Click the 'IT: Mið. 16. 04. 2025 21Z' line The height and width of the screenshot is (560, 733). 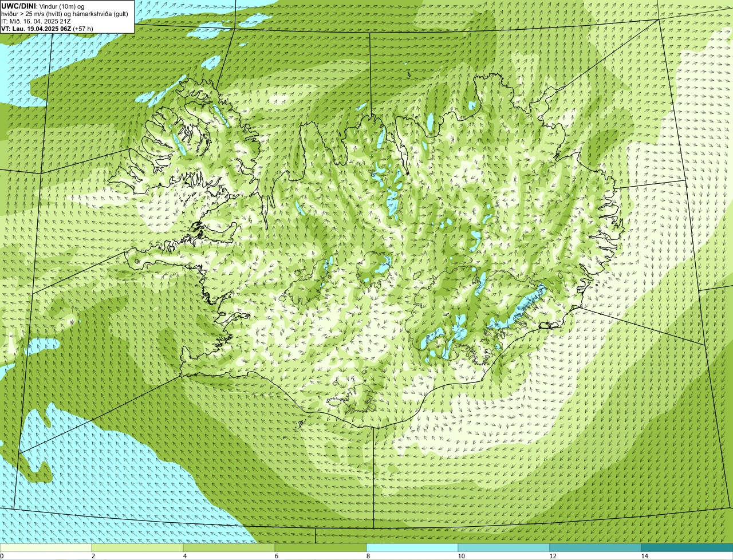tap(36, 21)
